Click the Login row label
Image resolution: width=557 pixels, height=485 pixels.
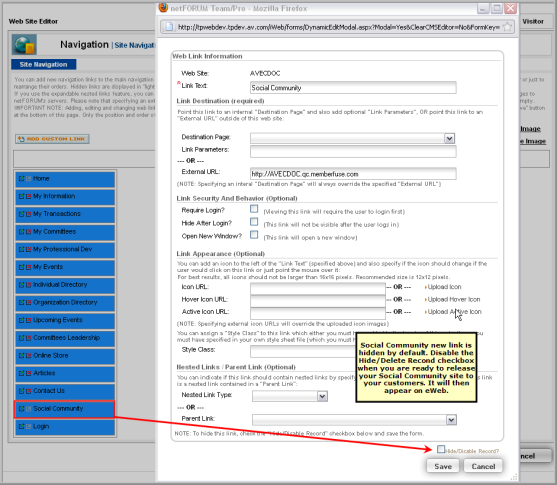pyautogui.click(x=41, y=426)
